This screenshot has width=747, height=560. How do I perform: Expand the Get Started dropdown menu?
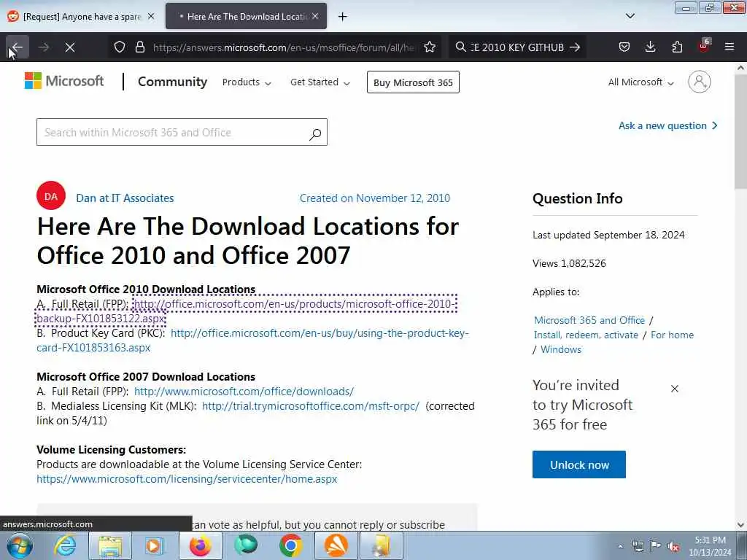click(x=320, y=82)
